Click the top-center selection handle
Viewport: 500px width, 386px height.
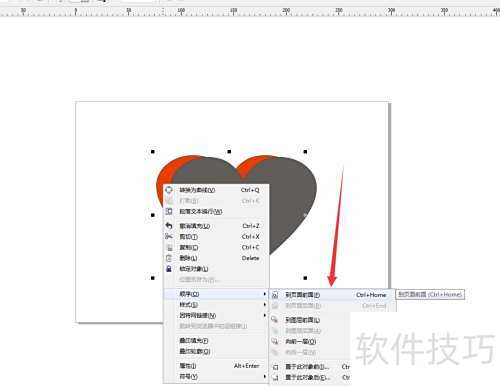coord(229,152)
